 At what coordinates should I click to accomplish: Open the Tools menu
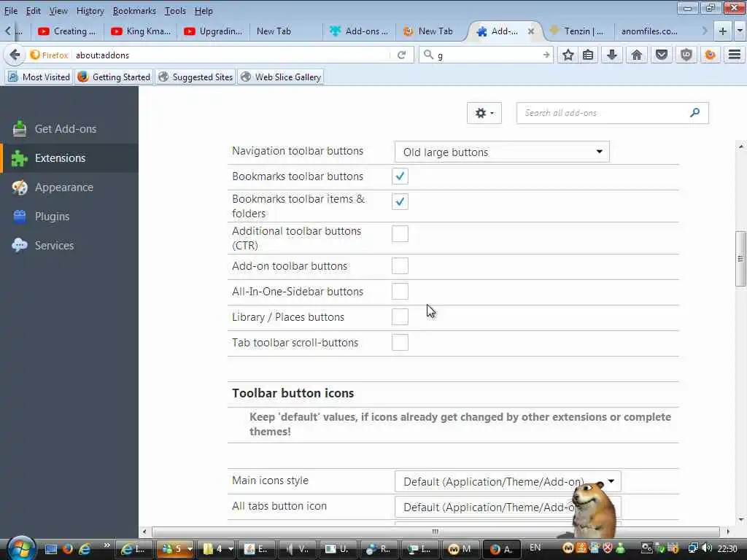(175, 10)
